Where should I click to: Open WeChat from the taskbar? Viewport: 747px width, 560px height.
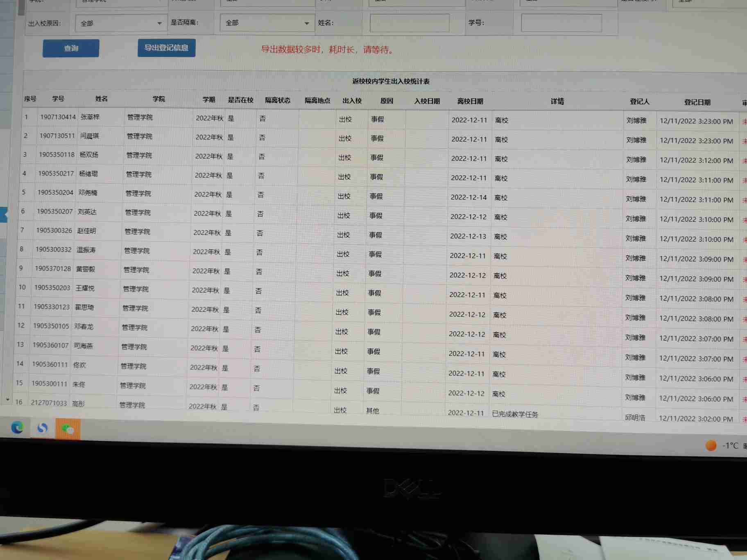68,429
